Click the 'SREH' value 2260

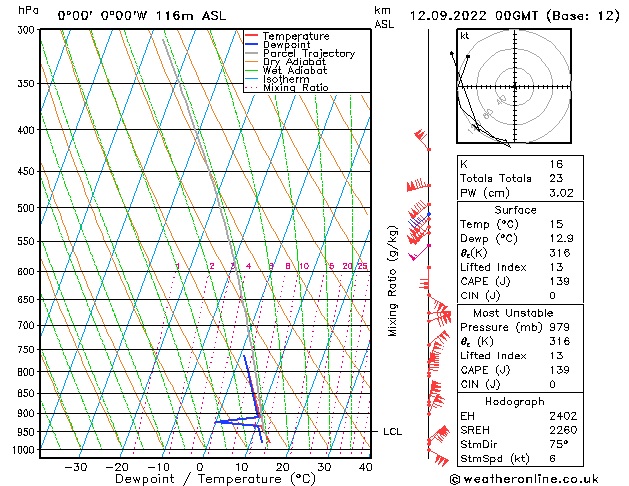(x=563, y=430)
